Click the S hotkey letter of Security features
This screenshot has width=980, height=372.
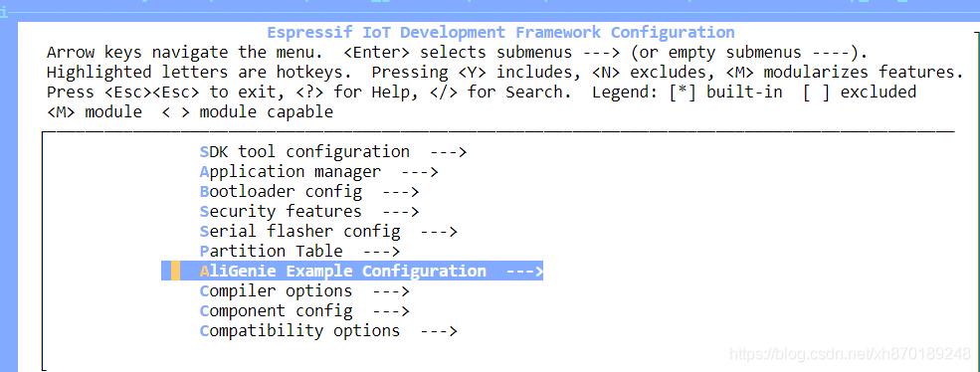(204, 211)
